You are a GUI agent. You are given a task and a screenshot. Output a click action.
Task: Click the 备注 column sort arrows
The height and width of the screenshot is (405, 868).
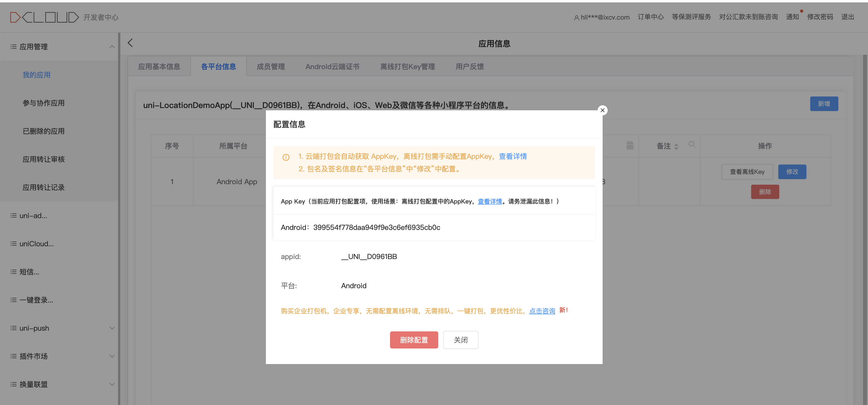click(676, 146)
